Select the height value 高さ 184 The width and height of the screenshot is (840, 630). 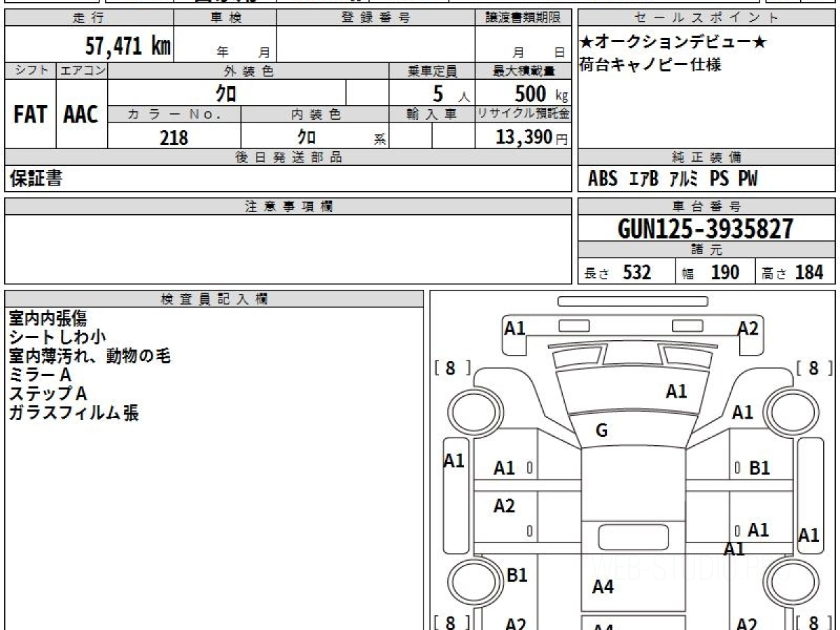tap(792, 272)
